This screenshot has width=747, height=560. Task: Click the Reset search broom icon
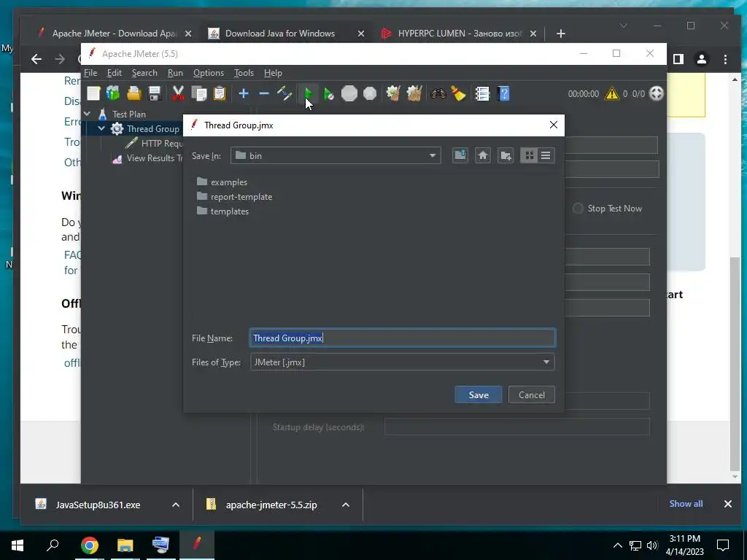pos(458,93)
